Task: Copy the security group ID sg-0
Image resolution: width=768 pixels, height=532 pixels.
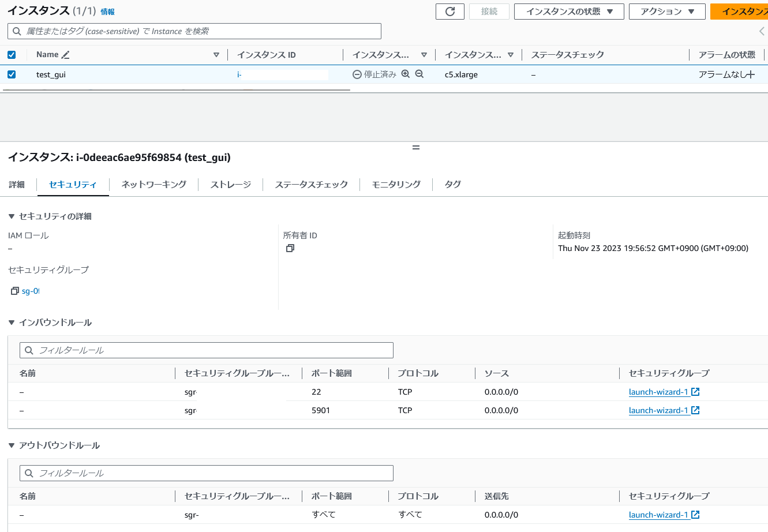Action: click(x=15, y=291)
